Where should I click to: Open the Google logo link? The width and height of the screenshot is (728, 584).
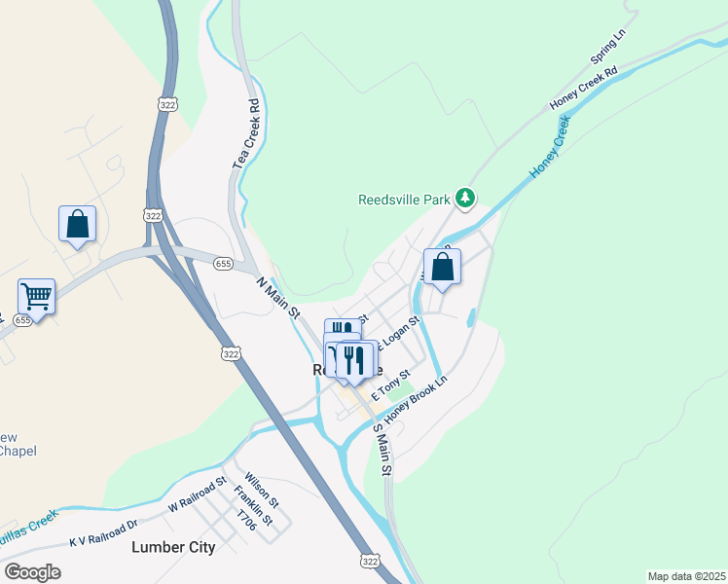click(x=33, y=572)
